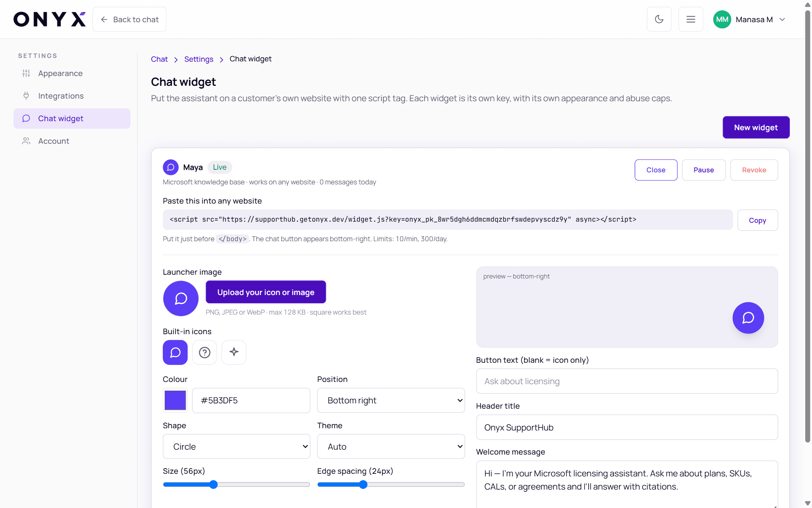Click the preview launcher chat button

pyautogui.click(x=748, y=318)
